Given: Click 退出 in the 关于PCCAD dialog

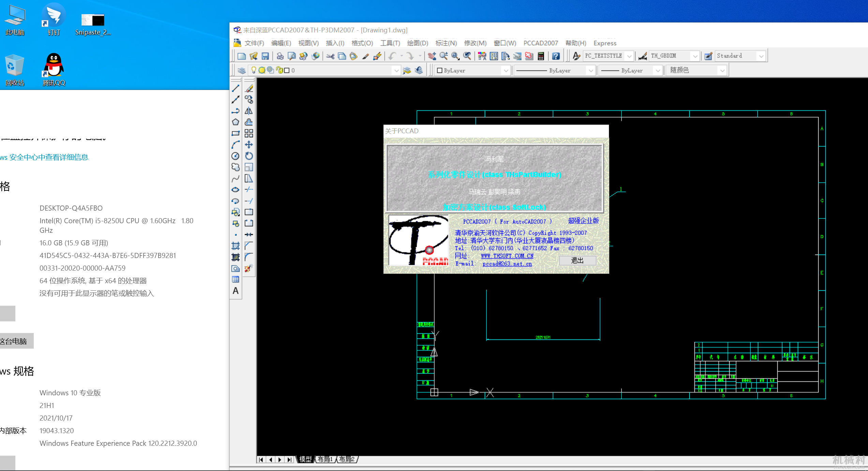Looking at the screenshot, I should [x=578, y=260].
